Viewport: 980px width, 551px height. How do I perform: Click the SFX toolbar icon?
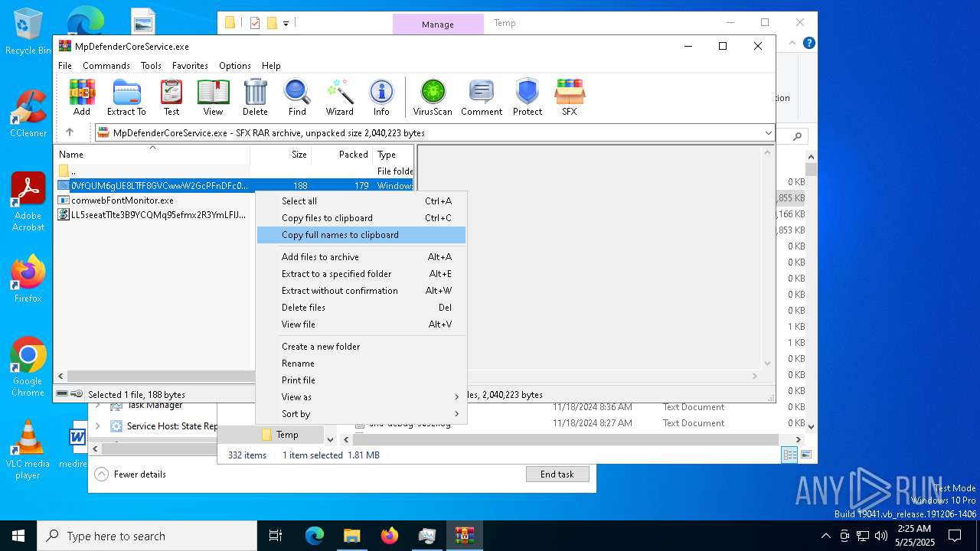click(570, 97)
